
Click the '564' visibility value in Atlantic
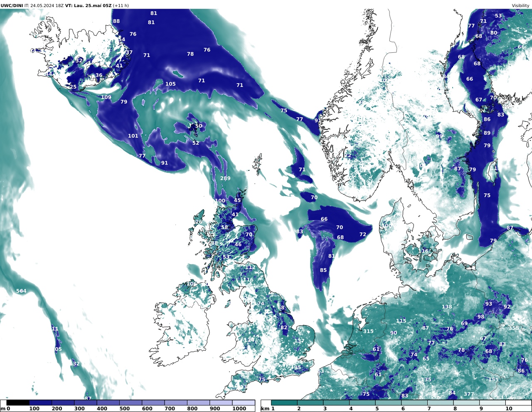coord(21,291)
